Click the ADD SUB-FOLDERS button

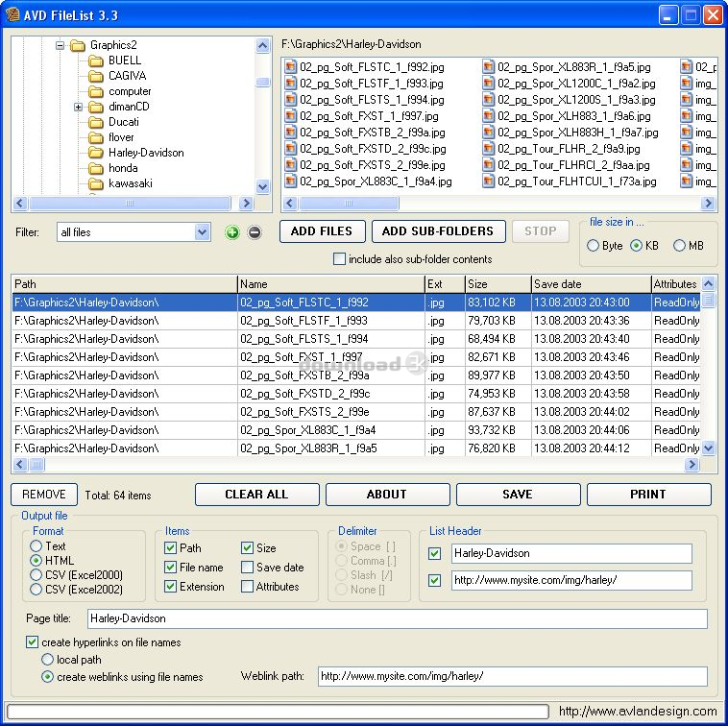tap(437, 231)
